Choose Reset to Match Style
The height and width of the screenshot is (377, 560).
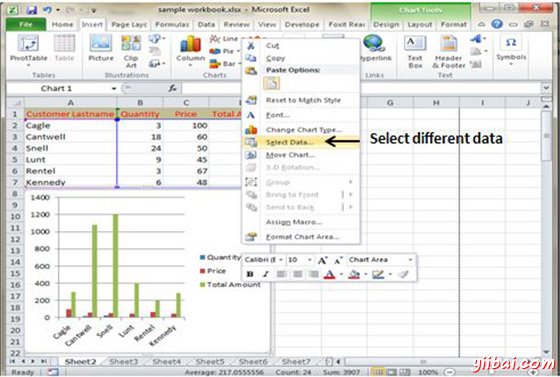click(x=301, y=100)
